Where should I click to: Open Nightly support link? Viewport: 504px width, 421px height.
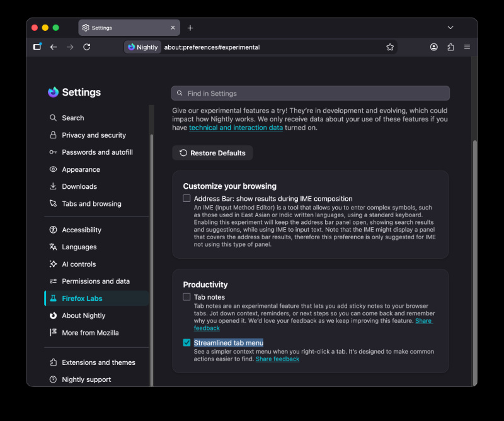pyautogui.click(x=96, y=379)
